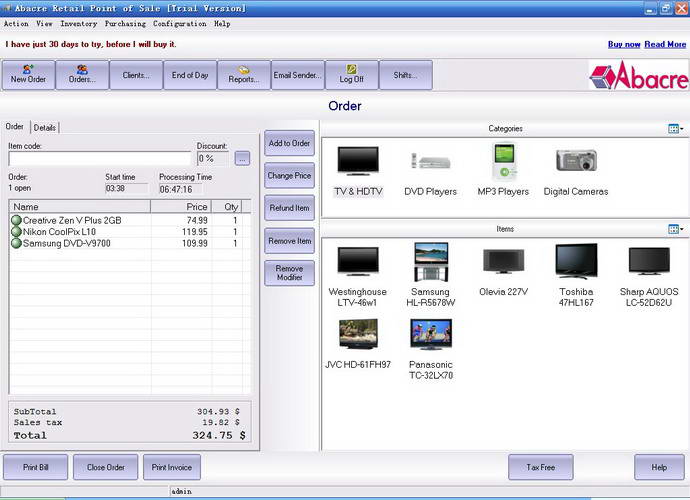Pick the Samsung HL-R5678W television item
Screen dimensions: 690x500
(x=431, y=274)
